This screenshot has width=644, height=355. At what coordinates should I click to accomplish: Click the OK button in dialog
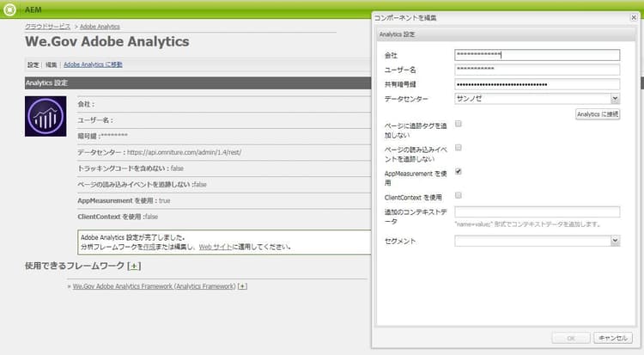(x=571, y=338)
